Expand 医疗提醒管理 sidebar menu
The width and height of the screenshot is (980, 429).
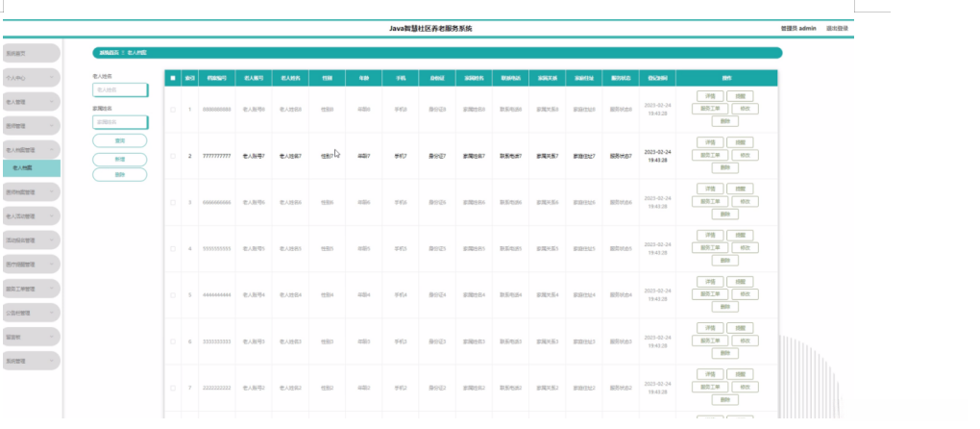point(32,264)
